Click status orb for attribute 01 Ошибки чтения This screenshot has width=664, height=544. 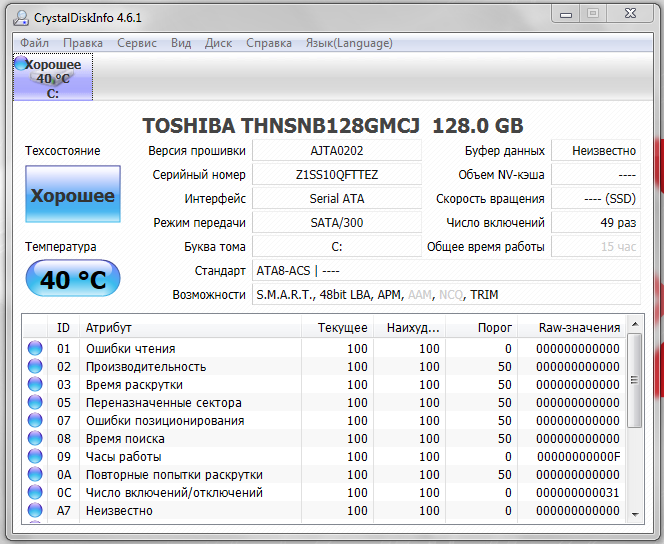click(x=35, y=348)
